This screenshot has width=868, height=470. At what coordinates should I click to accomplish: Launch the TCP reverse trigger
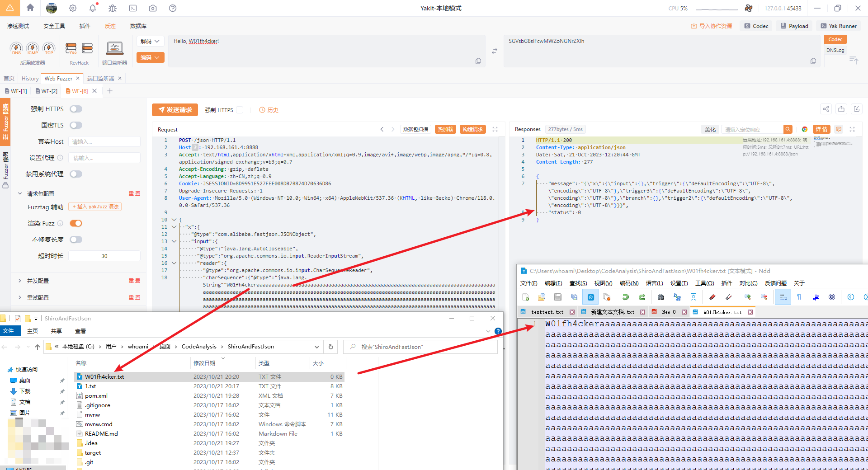click(49, 48)
